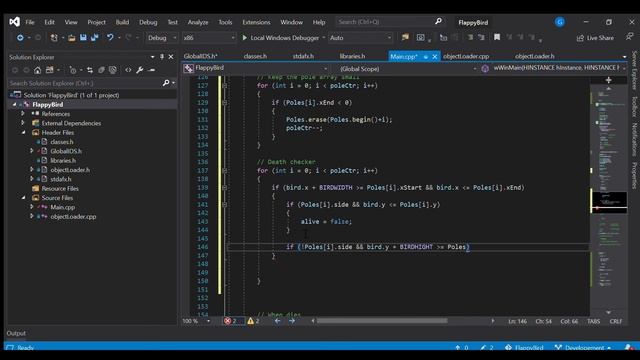Screen dimensions: 640x360
Task: Click the editor horizontal scrollbar thumb
Action: coord(382,321)
